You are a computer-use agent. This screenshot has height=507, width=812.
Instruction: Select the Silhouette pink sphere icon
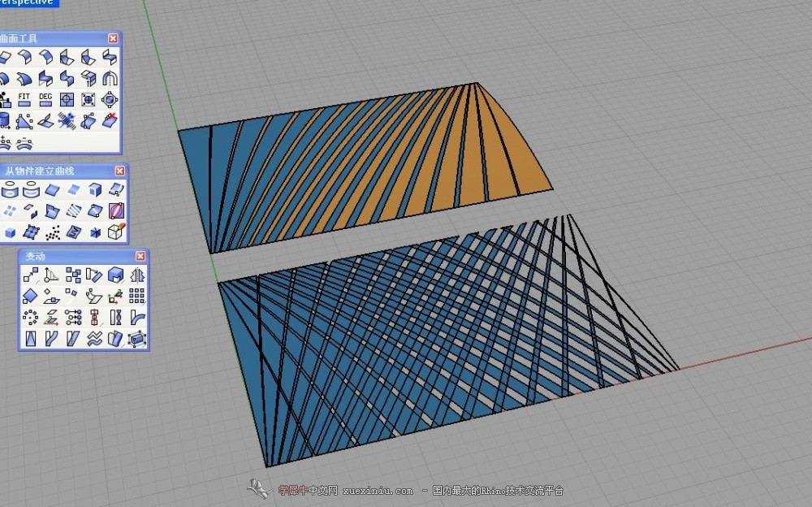116,211
